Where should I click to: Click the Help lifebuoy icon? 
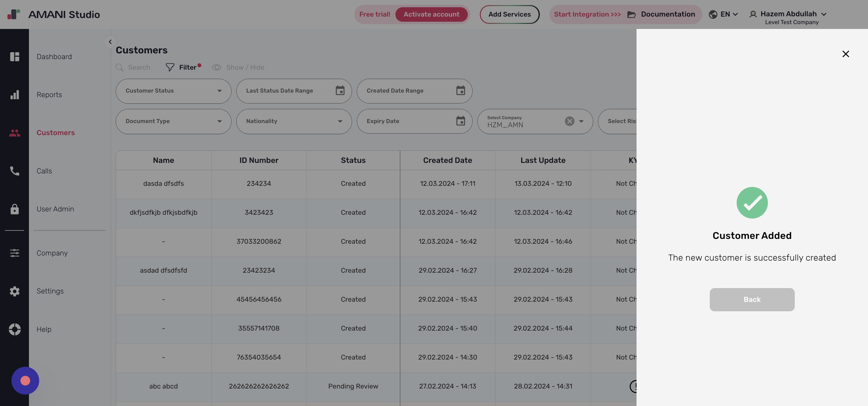tap(14, 329)
